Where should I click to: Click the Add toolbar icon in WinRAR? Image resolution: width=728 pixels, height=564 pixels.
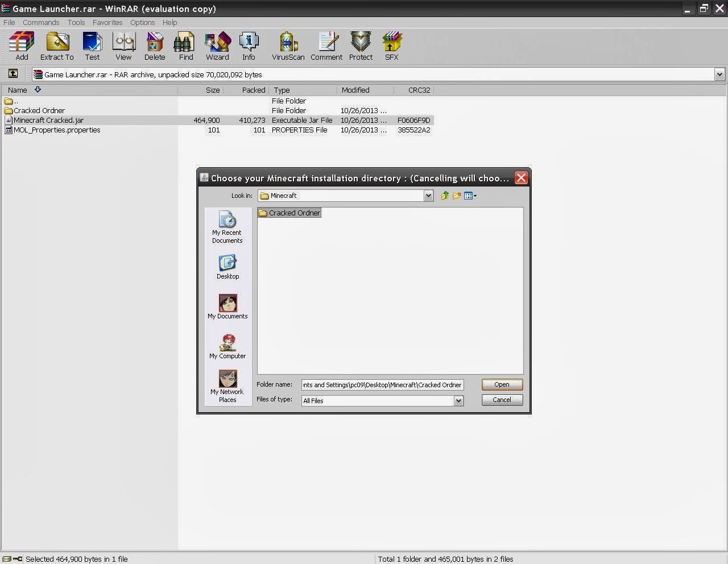(x=22, y=46)
